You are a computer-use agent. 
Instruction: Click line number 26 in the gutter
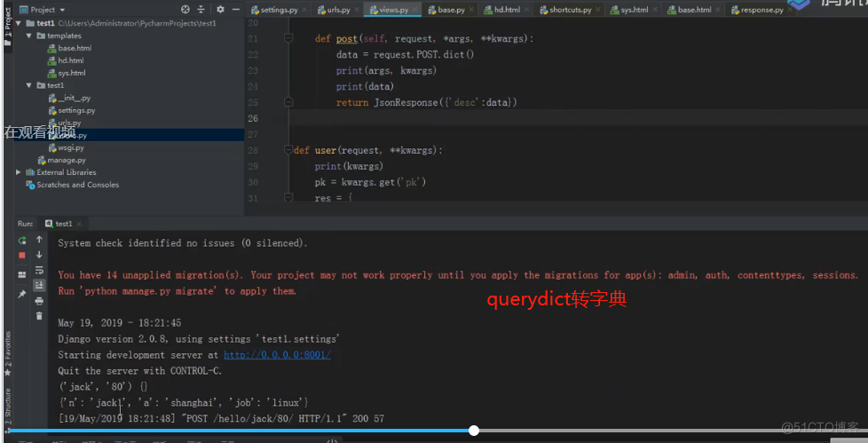tap(253, 118)
